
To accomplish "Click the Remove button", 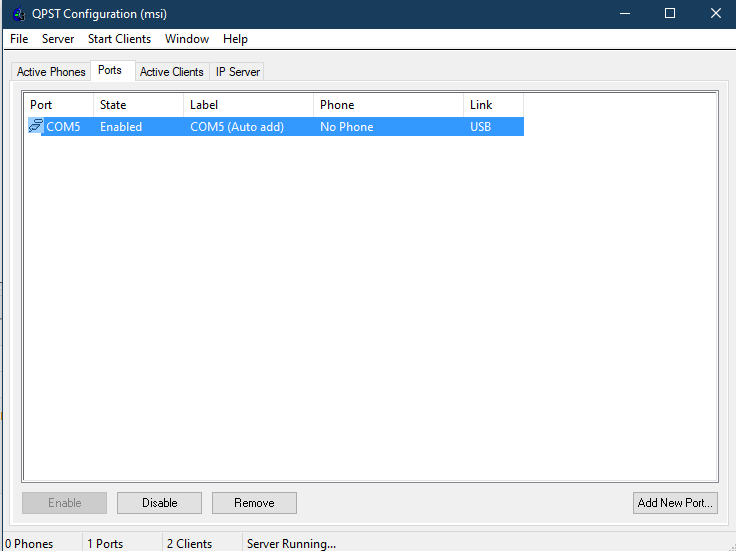I will (254, 503).
